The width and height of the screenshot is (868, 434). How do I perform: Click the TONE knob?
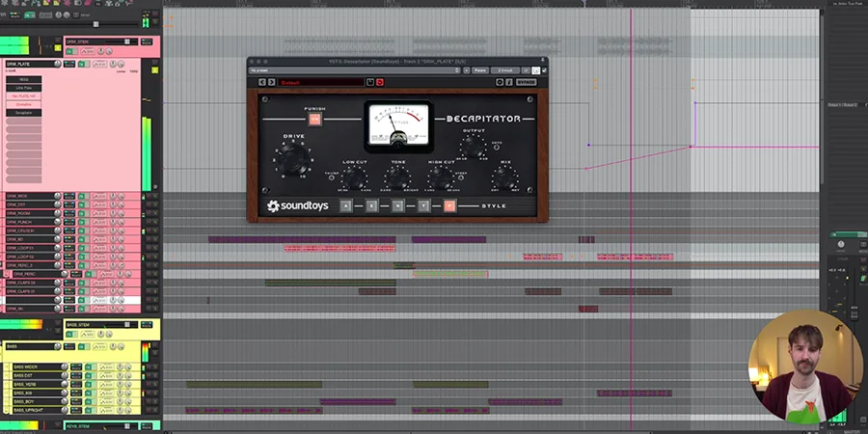[397, 178]
